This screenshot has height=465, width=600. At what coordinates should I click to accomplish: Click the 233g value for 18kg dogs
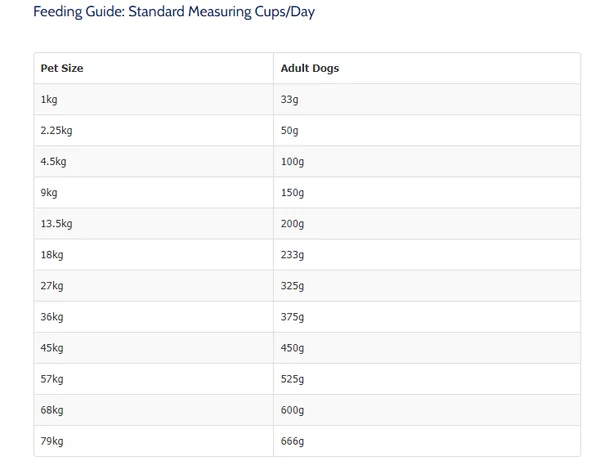pos(293,254)
